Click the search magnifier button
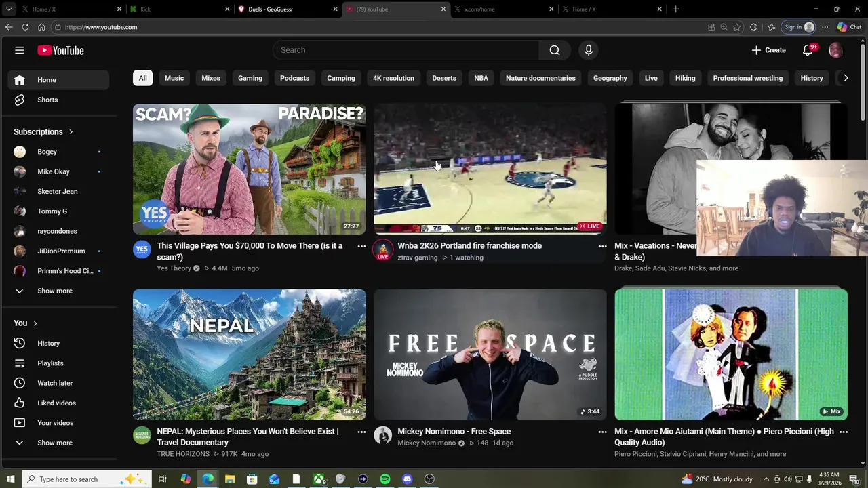868x488 pixels. point(555,50)
